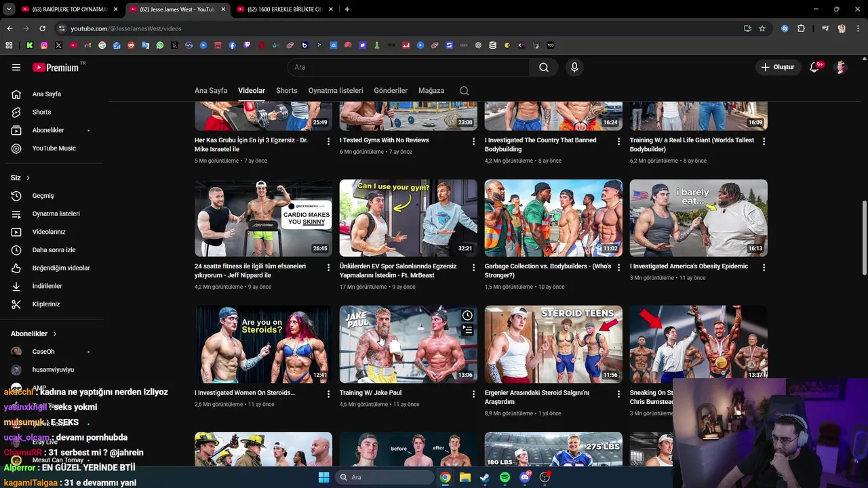This screenshot has width=868, height=488.
Task: Open Videolarınız in sidebar
Action: click(x=54, y=232)
